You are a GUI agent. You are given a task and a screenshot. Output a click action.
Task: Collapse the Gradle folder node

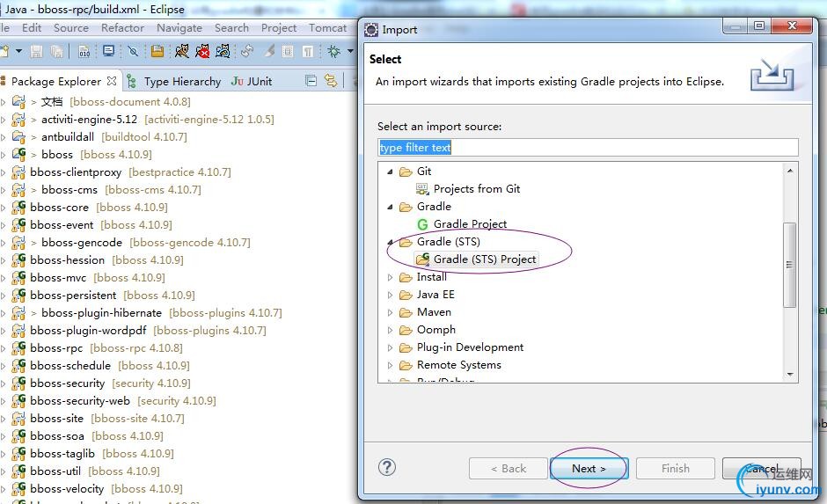coord(391,207)
